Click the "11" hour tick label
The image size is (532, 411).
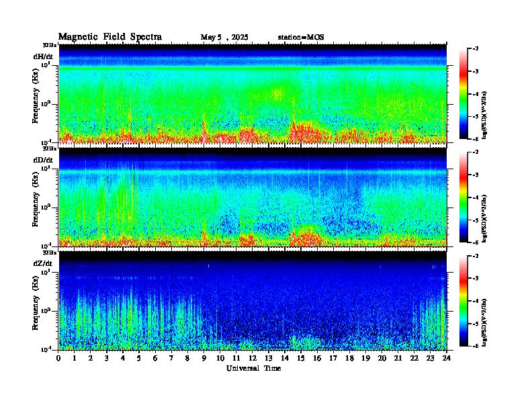click(236, 358)
